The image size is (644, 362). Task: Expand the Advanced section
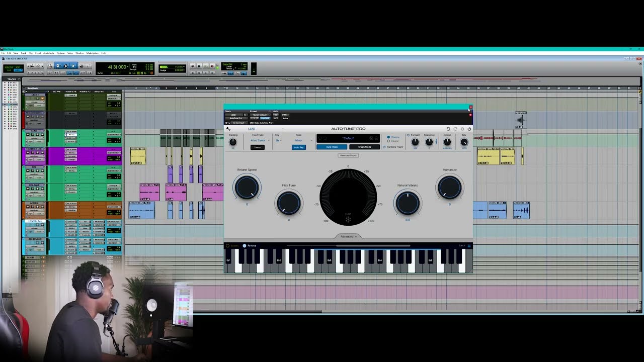348,236
